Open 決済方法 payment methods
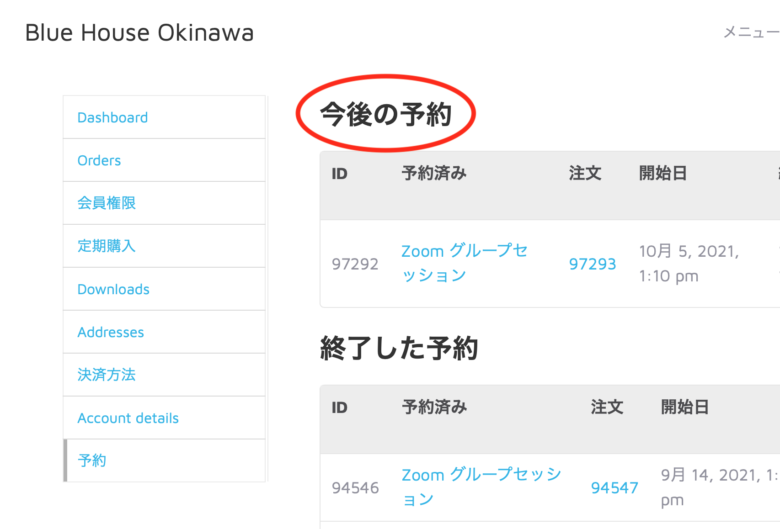Screen dimensions: 780x529 106,375
